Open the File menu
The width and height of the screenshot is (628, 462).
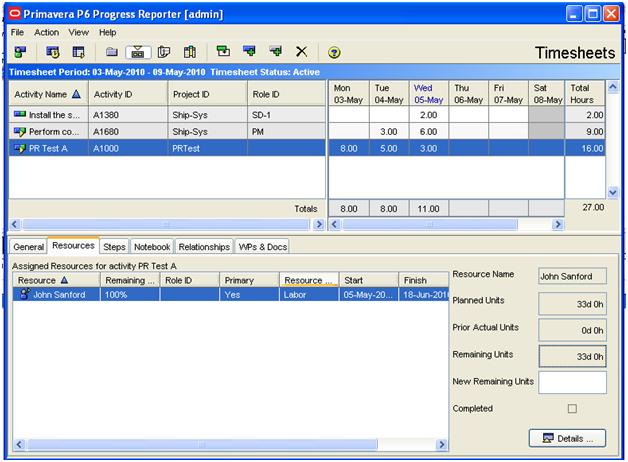(17, 32)
